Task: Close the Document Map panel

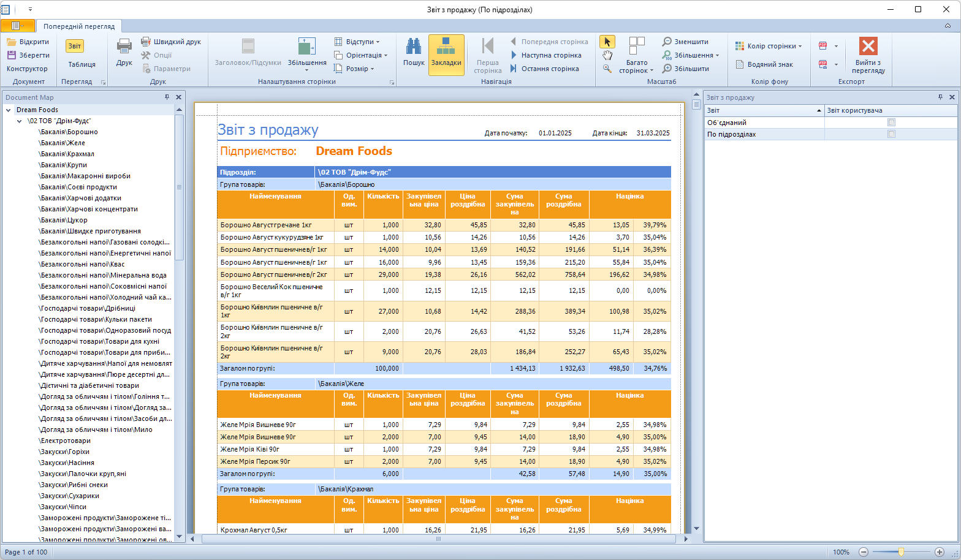Action: point(178,97)
